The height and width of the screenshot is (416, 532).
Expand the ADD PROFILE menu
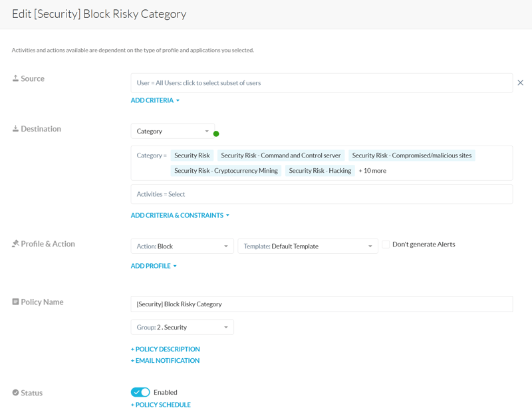click(x=154, y=266)
